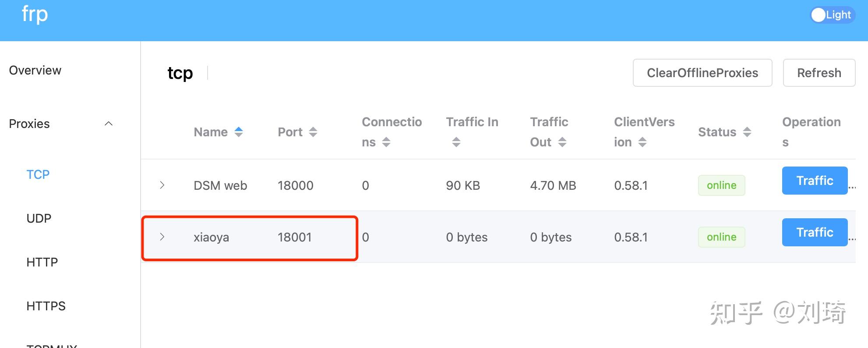This screenshot has height=348, width=868.
Task: Click the xiaoya online status tag
Action: [721, 237]
